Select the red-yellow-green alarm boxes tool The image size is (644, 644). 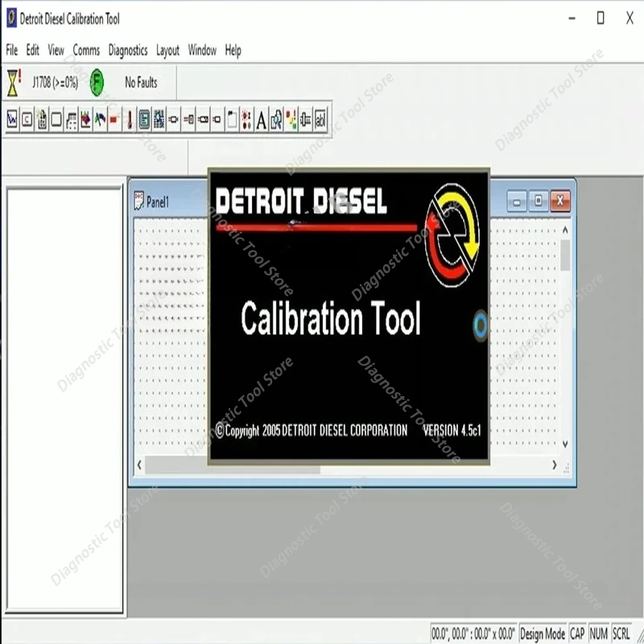291,120
